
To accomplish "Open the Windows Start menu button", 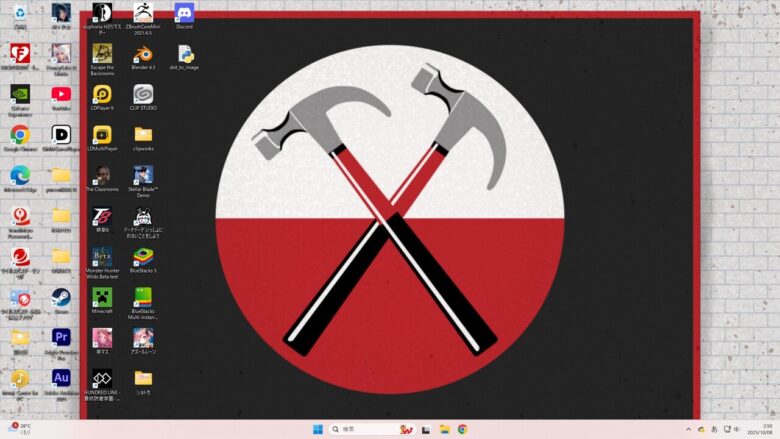I will point(318,429).
